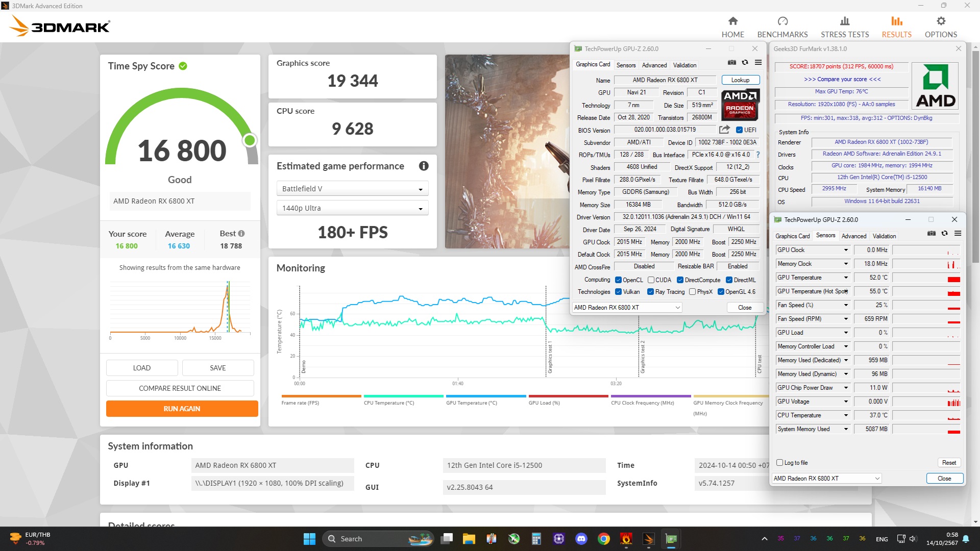The height and width of the screenshot is (551, 980).
Task: Open the 1440p Ultra resolution dropdown
Action: pos(352,208)
